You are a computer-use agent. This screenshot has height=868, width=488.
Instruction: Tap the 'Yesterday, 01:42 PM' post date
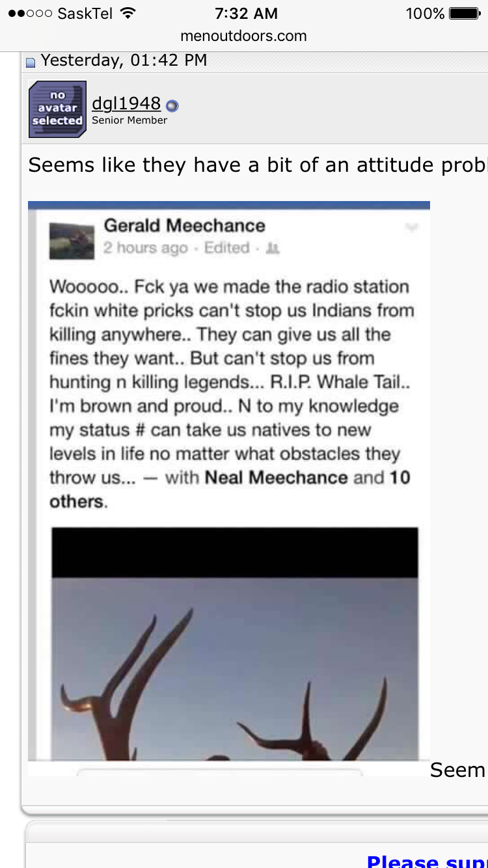click(x=124, y=61)
